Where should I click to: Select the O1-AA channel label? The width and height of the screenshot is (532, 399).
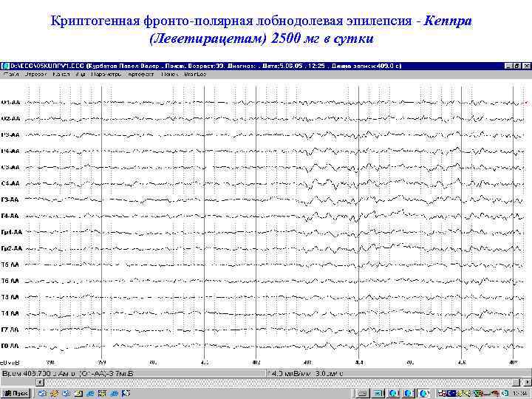(11, 103)
